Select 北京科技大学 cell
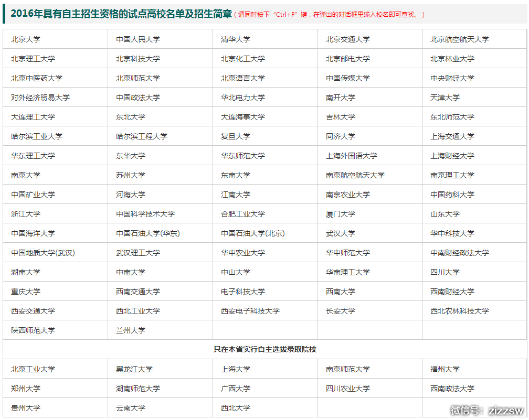The width and height of the screenshot is (529, 420). click(x=138, y=59)
